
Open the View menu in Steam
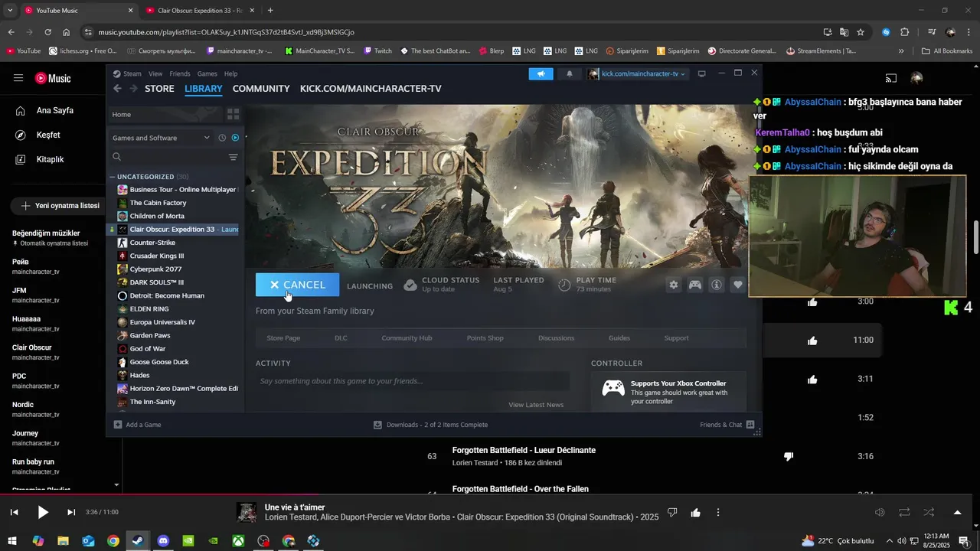click(x=155, y=73)
